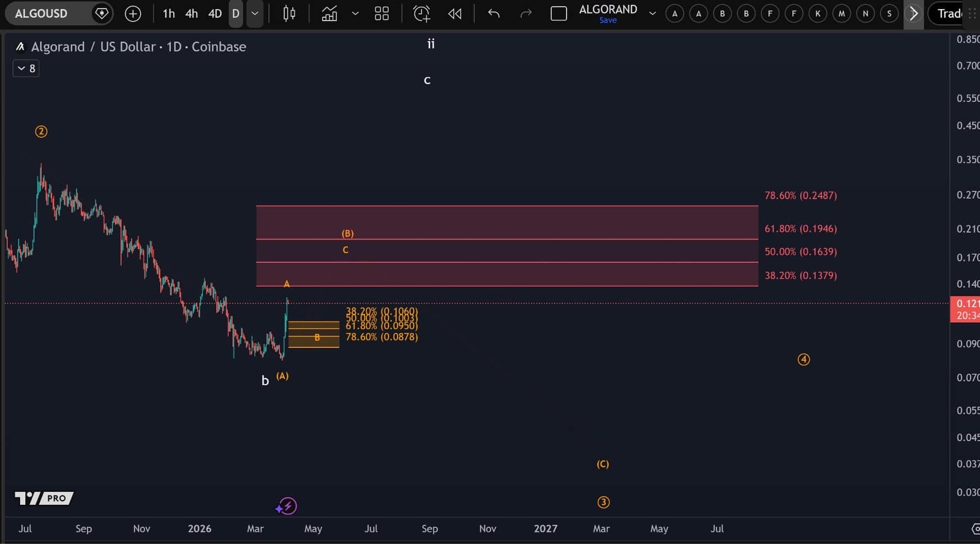Switch to the 1h timeframe
980x544 pixels.
(168, 13)
